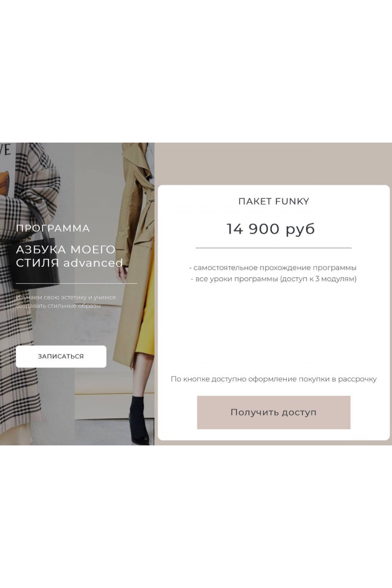Select the ПАКЕТ FUNKY heading
Viewport: 392px width, 588px height.
(273, 201)
